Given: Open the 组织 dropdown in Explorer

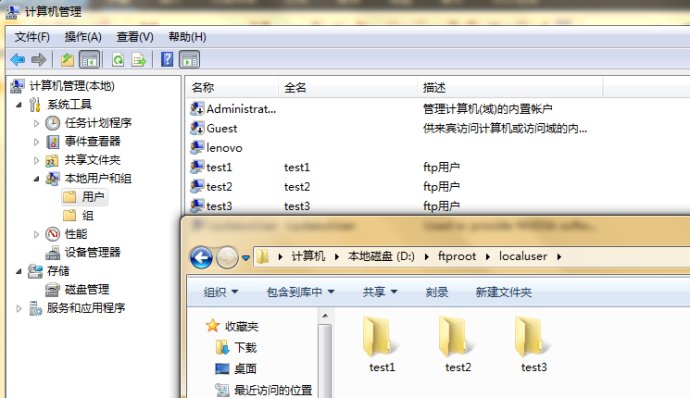Looking at the screenshot, I should [x=221, y=292].
